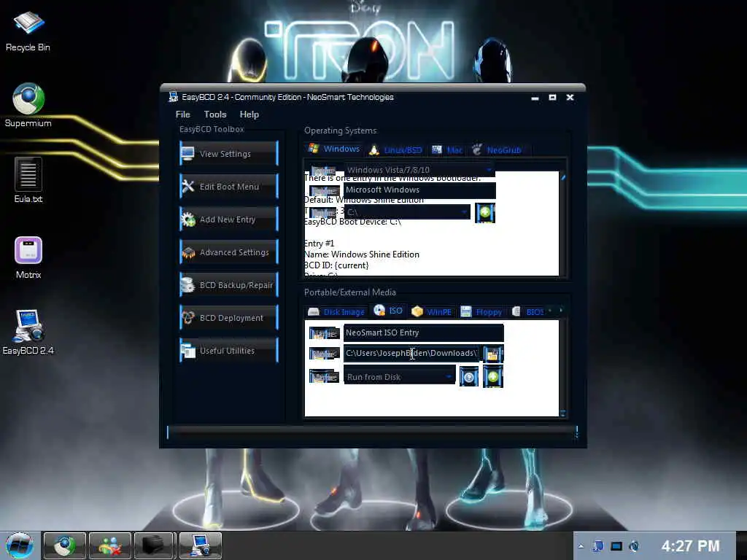Viewport: 747px width, 560px height.
Task: Click the green add entry button beside drive
Action: click(485, 212)
